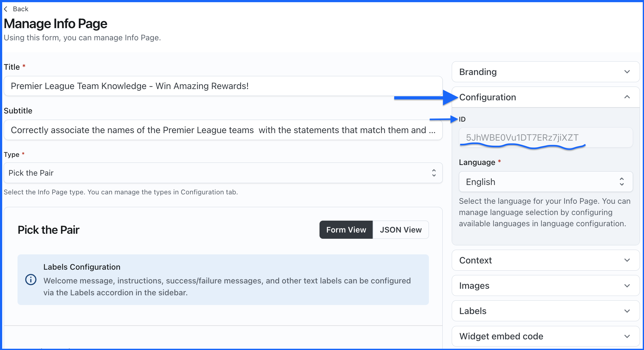Expand the Branding section chevron

[627, 72]
